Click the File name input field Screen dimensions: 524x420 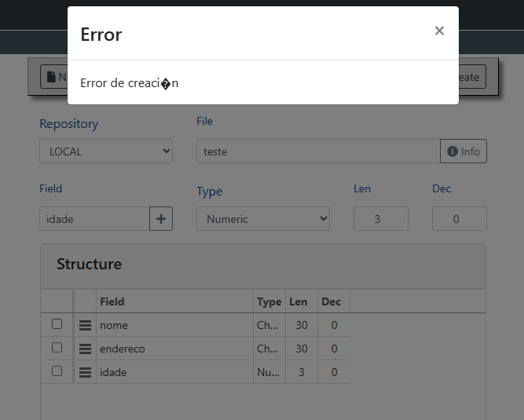pyautogui.click(x=318, y=152)
